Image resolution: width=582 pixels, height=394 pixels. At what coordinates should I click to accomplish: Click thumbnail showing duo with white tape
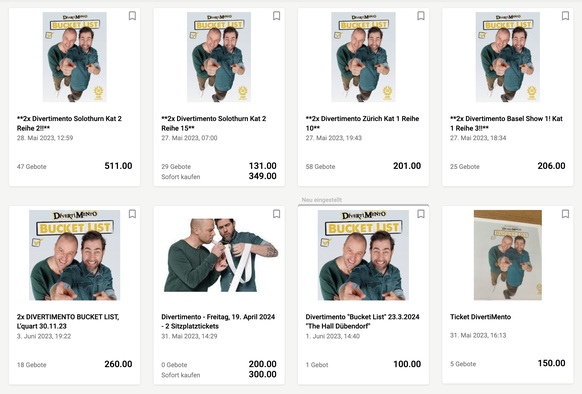pyautogui.click(x=221, y=255)
